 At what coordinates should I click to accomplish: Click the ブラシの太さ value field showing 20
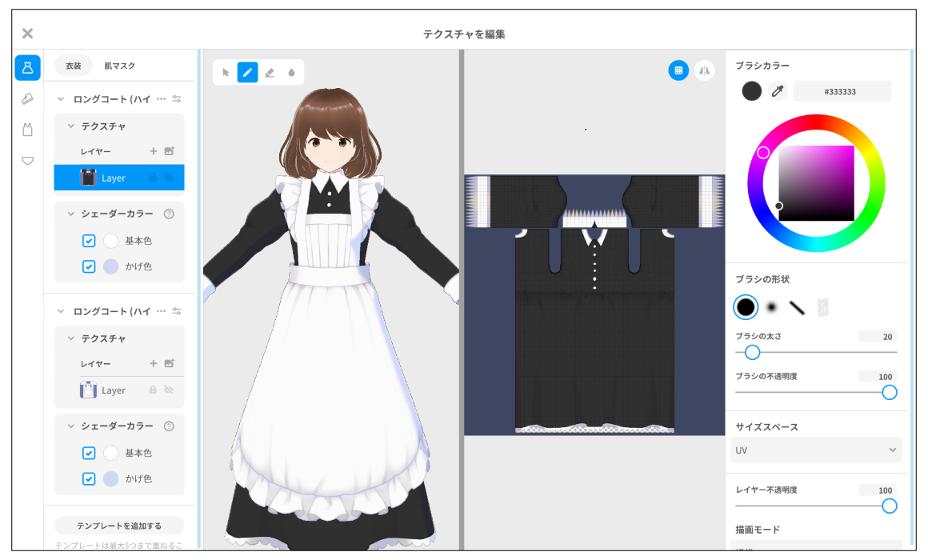click(878, 337)
